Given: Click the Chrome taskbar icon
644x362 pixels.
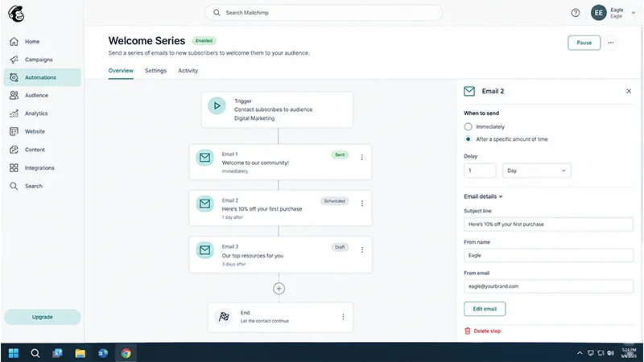Looking at the screenshot, I should (126, 353).
